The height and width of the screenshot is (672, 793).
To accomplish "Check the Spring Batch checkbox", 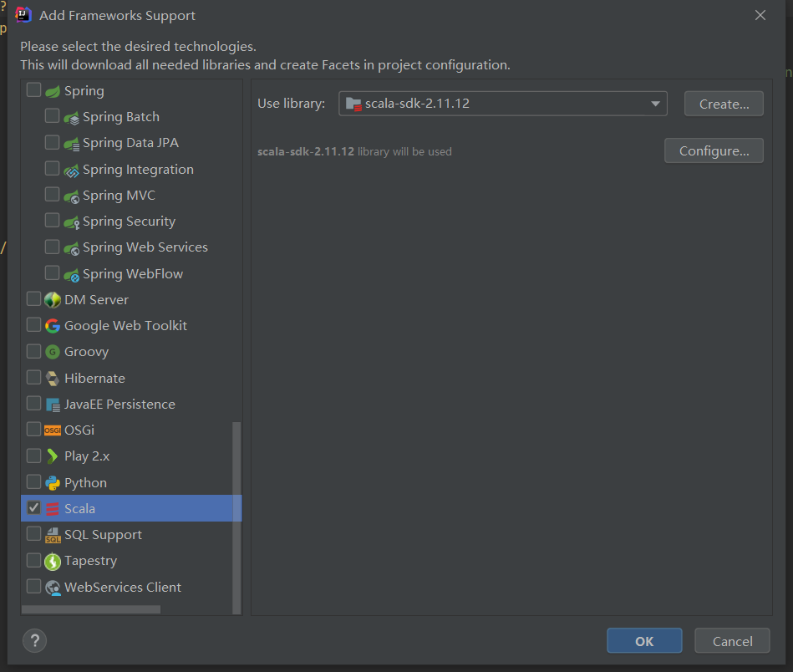I will point(52,116).
